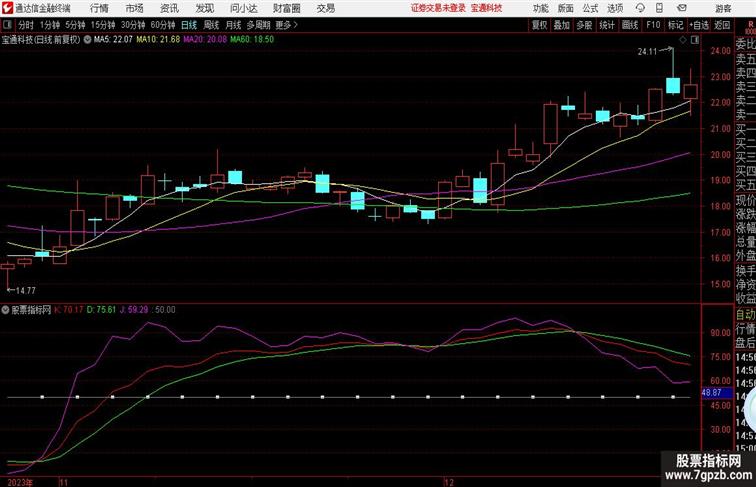Viewport: 756px width, 487px height.
Task: Switch to the 1分钟 period tab
Action: coord(50,25)
